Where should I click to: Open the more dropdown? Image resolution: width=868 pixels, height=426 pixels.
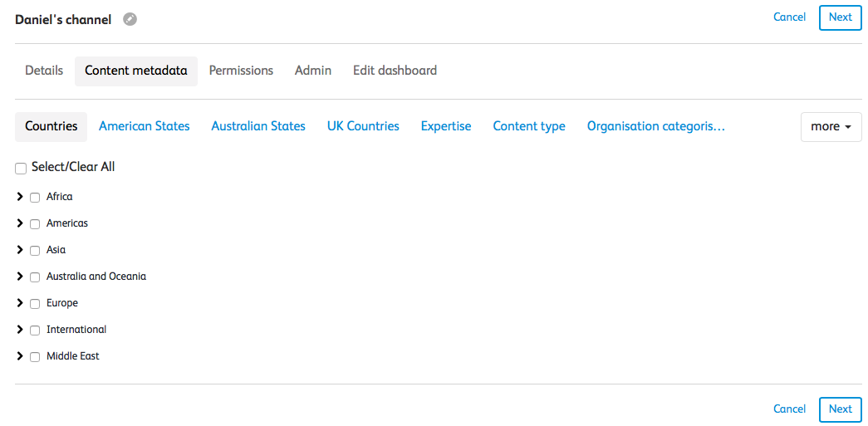[x=831, y=127]
